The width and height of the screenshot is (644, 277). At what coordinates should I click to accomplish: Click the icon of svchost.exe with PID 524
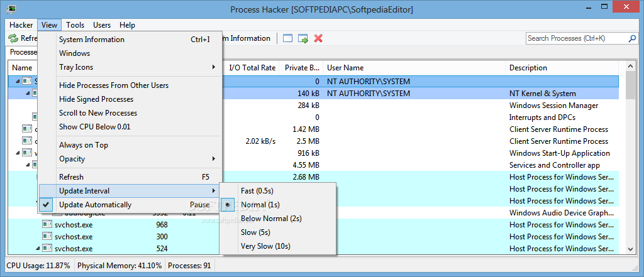click(x=47, y=248)
